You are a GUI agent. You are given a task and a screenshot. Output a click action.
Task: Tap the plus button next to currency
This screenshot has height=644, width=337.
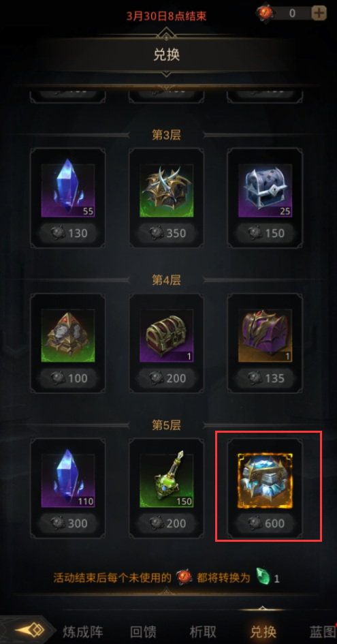pyautogui.click(x=319, y=13)
